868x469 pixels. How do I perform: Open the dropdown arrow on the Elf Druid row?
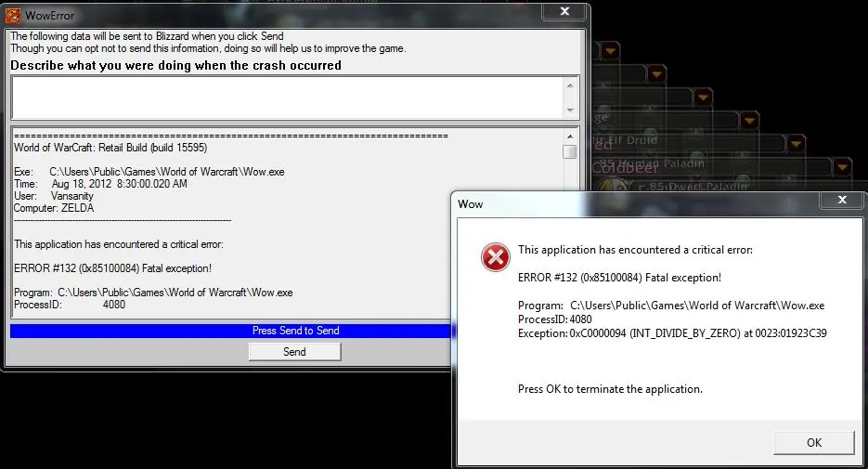pos(795,144)
